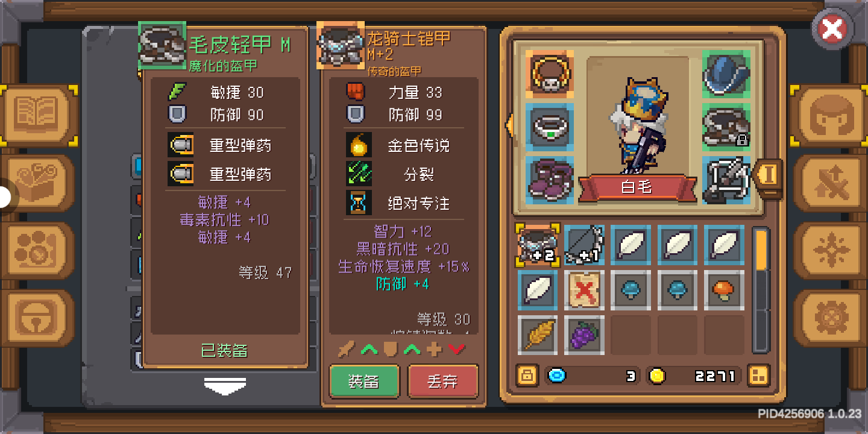Click the equipped purple boots slot

tap(549, 180)
